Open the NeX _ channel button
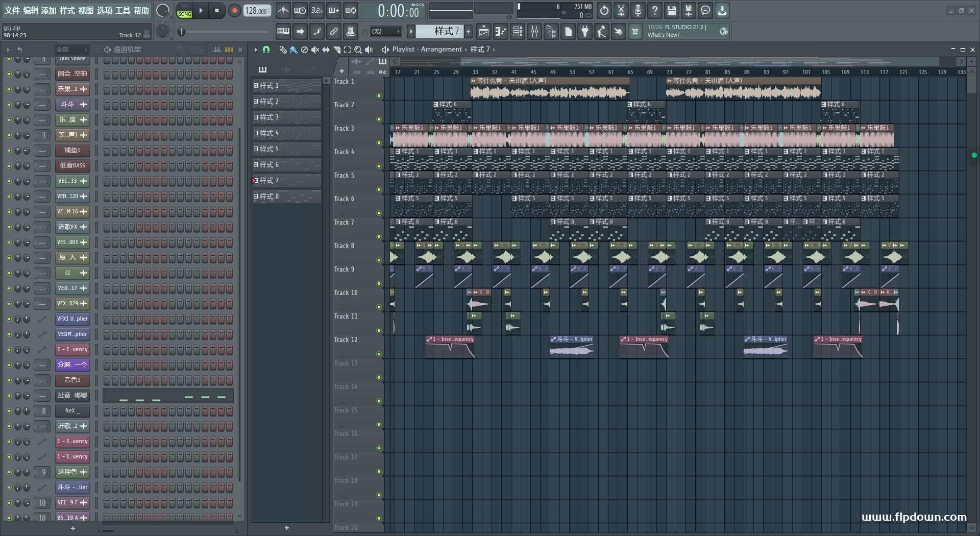 point(72,411)
